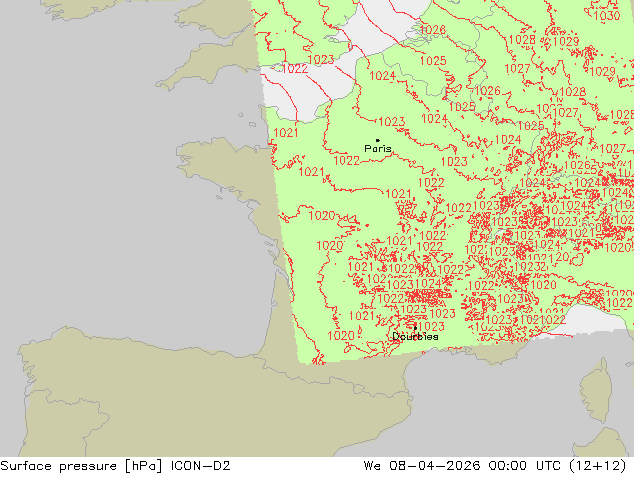Viewport: 634px width, 490px height.
Task: Select the black dot marking Paris
Action: pyautogui.click(x=378, y=140)
